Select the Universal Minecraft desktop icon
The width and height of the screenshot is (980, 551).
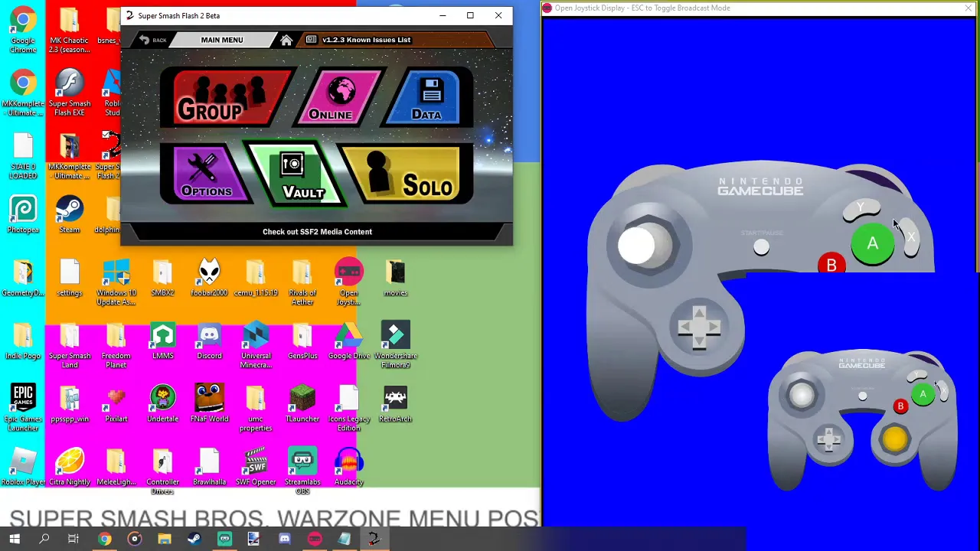(x=256, y=346)
